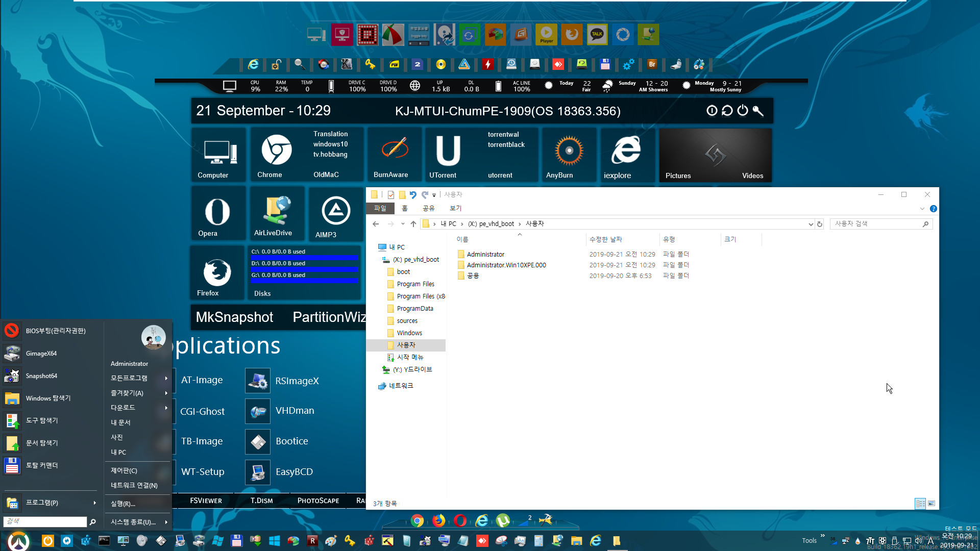The image size is (980, 551).
Task: Click the PDF icon in the second dock row
Action: 394,64
